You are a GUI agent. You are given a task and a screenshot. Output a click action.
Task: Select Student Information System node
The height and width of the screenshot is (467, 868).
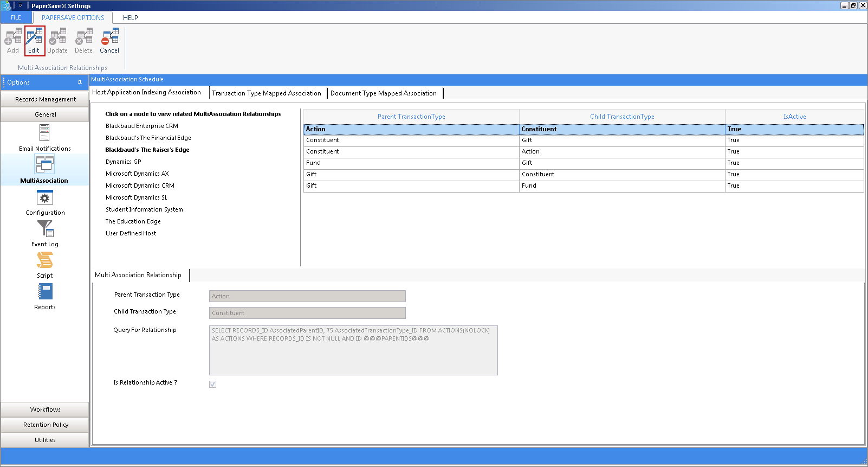[x=144, y=209]
